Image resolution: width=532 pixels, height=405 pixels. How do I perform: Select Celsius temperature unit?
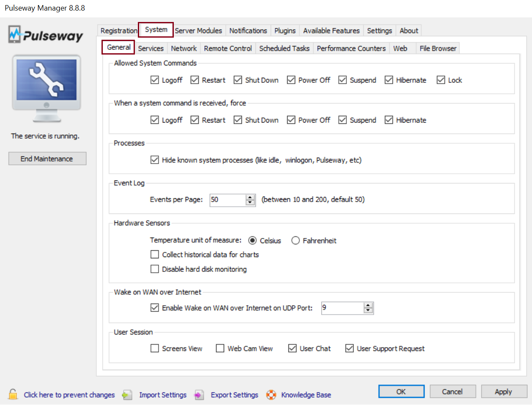pyautogui.click(x=252, y=241)
